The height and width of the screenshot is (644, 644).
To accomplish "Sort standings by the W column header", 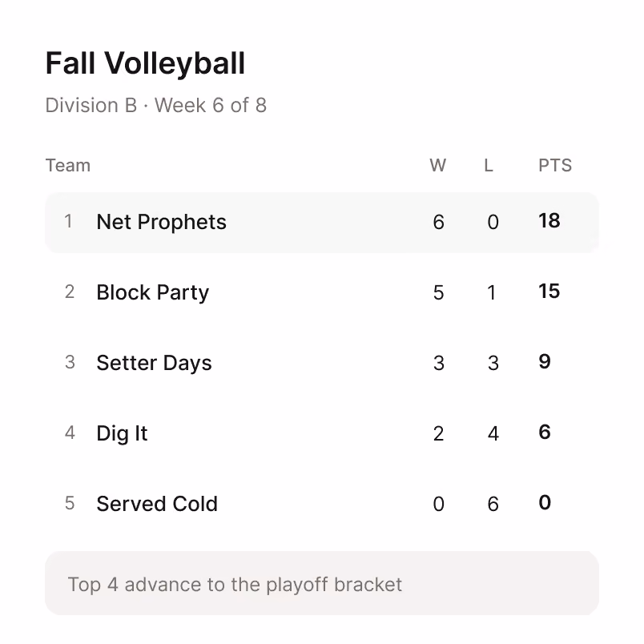I will coord(438,166).
